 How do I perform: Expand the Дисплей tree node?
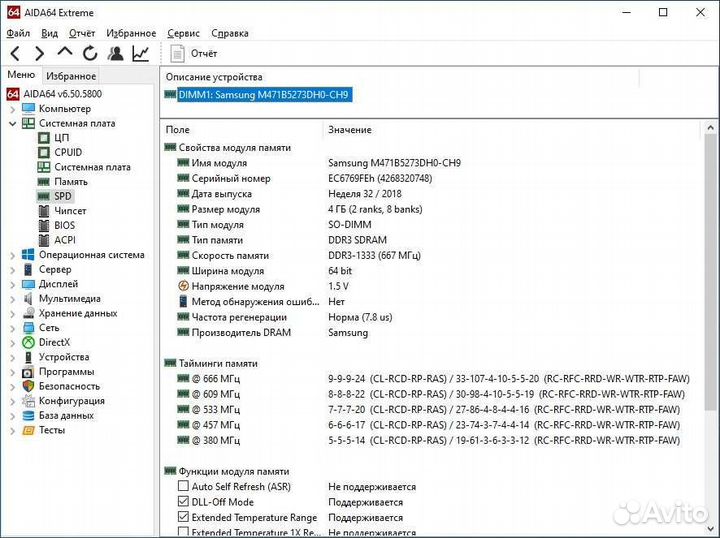(12, 285)
